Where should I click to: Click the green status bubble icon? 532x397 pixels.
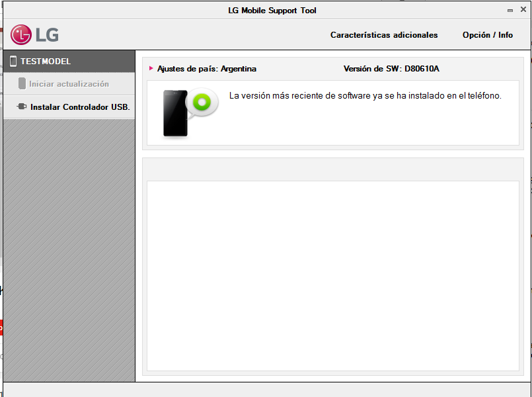tap(202, 102)
